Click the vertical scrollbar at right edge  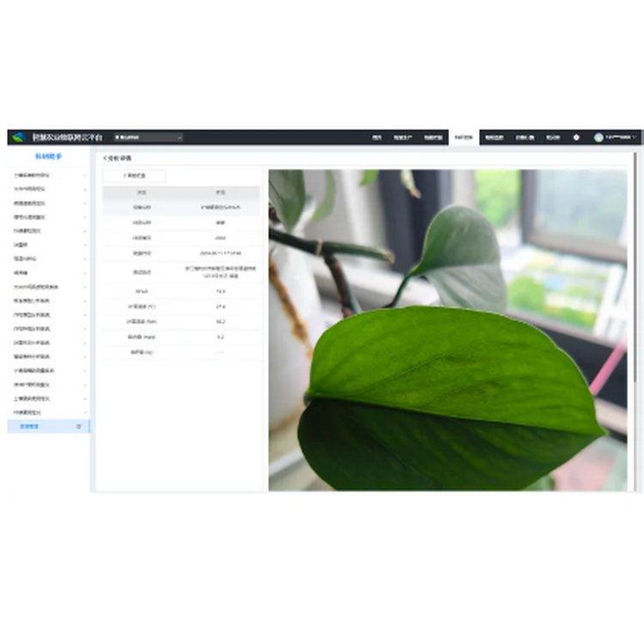pos(635,258)
